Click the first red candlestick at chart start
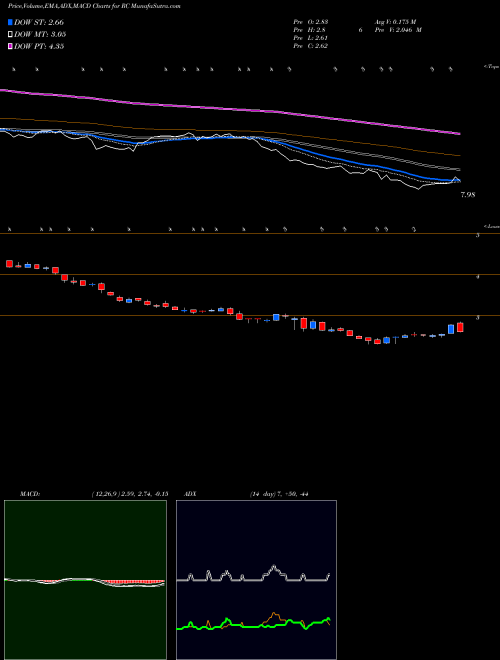The width and height of the screenshot is (500, 660). click(x=9, y=263)
